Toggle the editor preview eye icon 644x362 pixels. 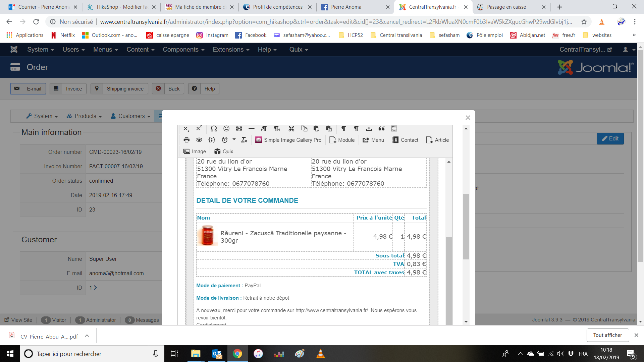tap(199, 140)
